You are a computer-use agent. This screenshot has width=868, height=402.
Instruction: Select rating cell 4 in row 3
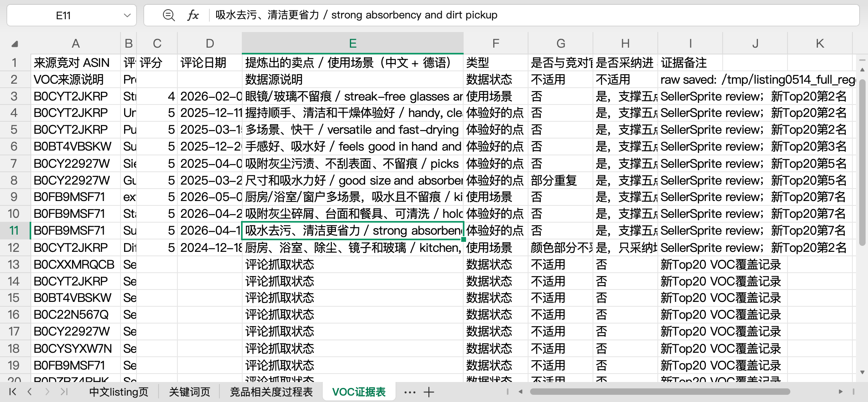157,96
